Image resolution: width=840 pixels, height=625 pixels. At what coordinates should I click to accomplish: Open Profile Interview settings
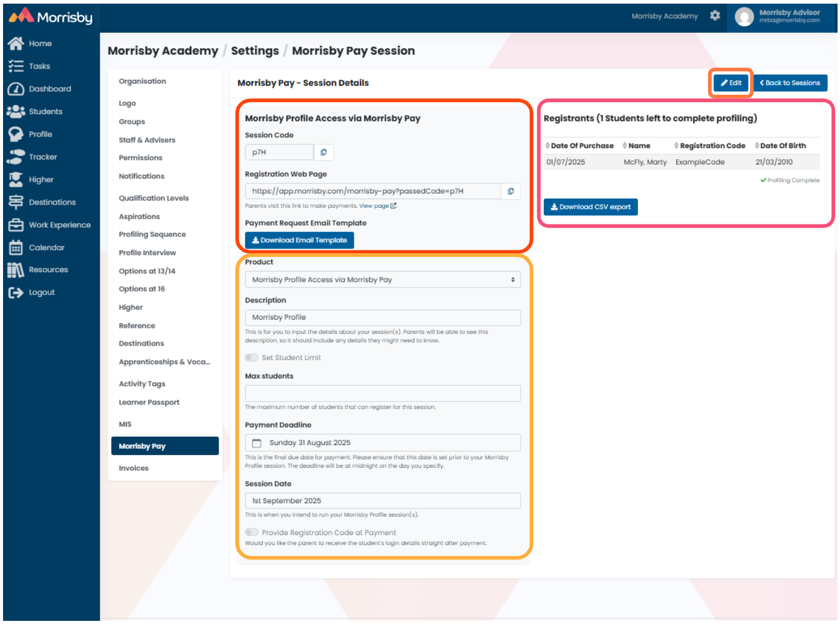[x=147, y=253]
